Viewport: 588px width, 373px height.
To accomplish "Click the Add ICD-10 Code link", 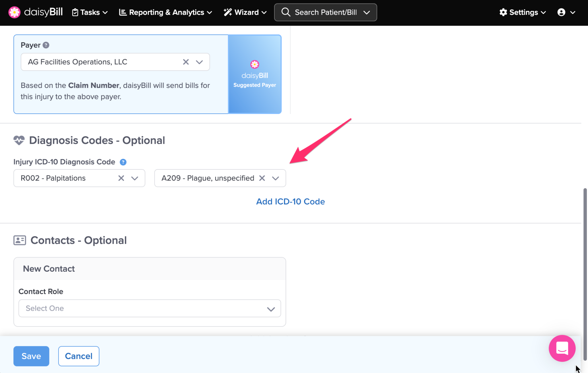I will click(290, 202).
